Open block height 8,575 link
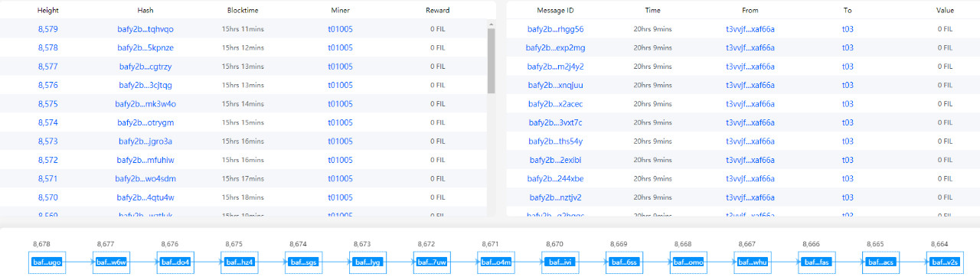Viewport: 980px width, 280px height. 47,104
